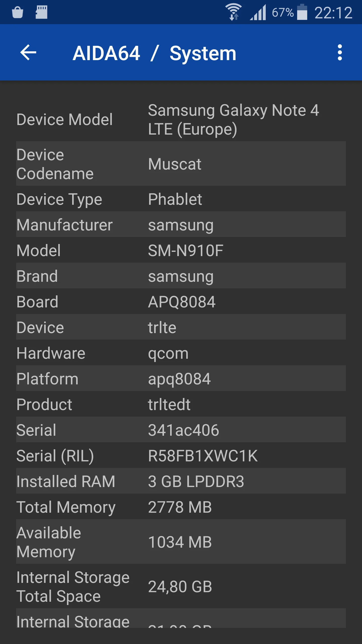Select the Device Model row
The image size is (362, 644).
(x=181, y=119)
